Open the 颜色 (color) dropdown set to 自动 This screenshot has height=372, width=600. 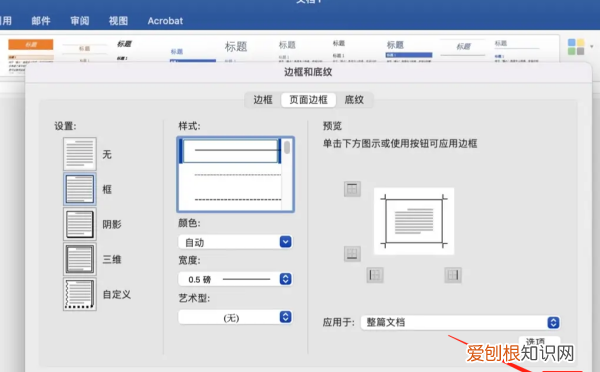click(235, 242)
